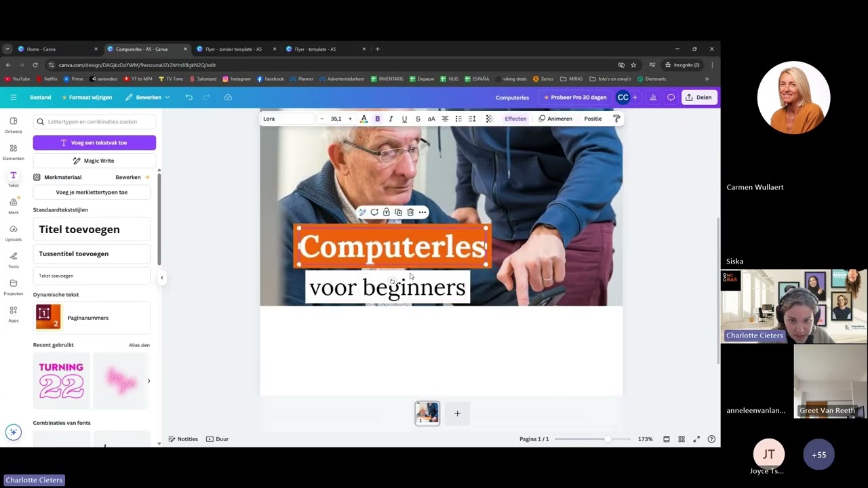Screen dimensions: 868x488
Task: Open the Lora font dropdown
Action: [288, 119]
